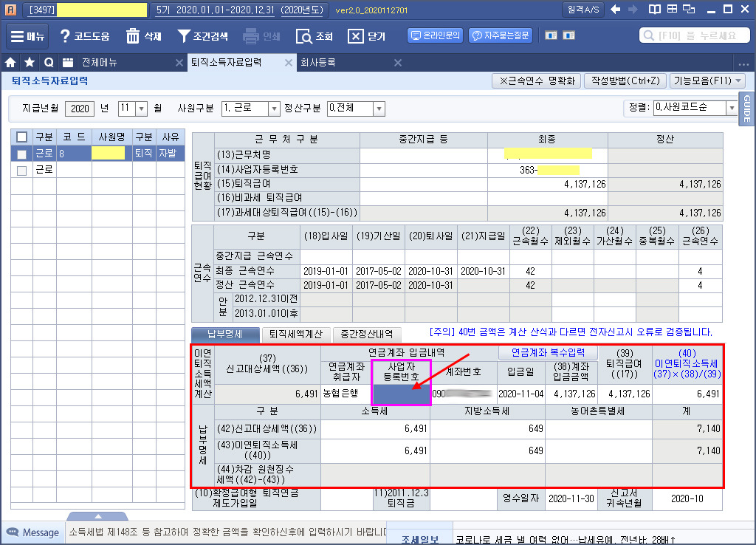The image size is (756, 545).
Task: Click 최종 근속연수 입사일 2019-01-01
Action: click(x=326, y=271)
